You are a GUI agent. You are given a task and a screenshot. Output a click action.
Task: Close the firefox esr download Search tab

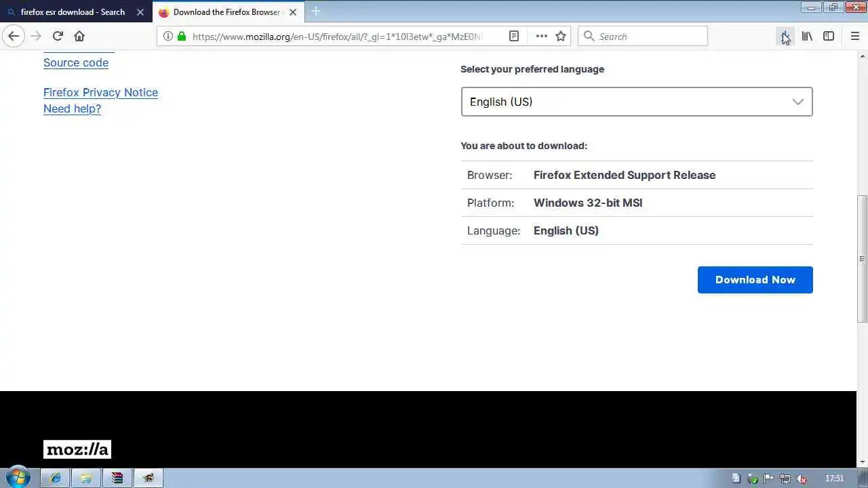click(x=140, y=12)
